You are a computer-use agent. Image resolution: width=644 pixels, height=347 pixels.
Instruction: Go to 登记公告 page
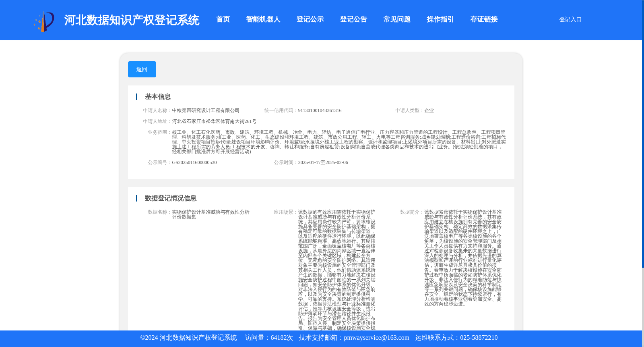click(x=353, y=19)
